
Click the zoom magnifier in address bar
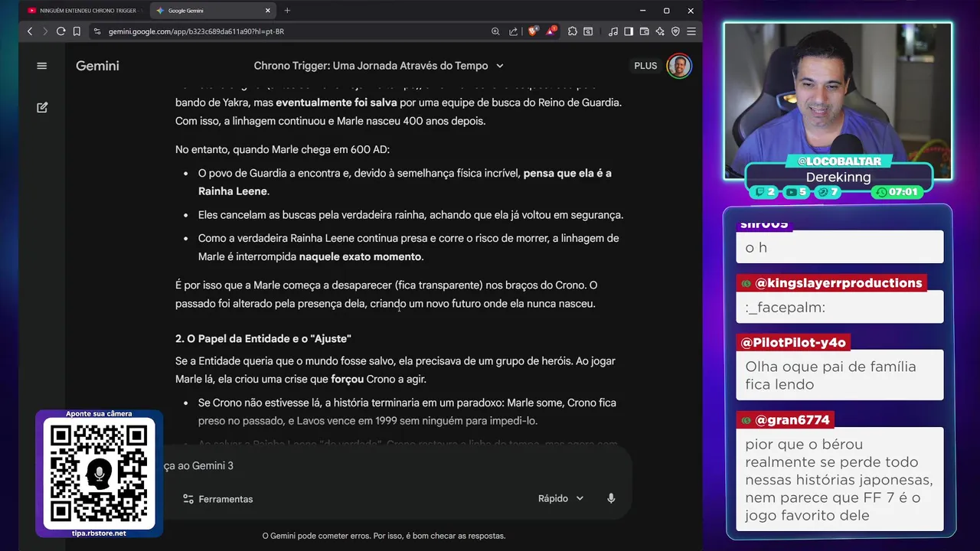coord(495,31)
